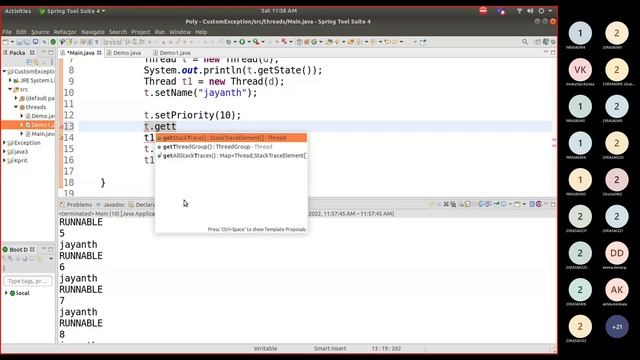Click the VK participant avatar
640x360 pixels.
click(580, 70)
